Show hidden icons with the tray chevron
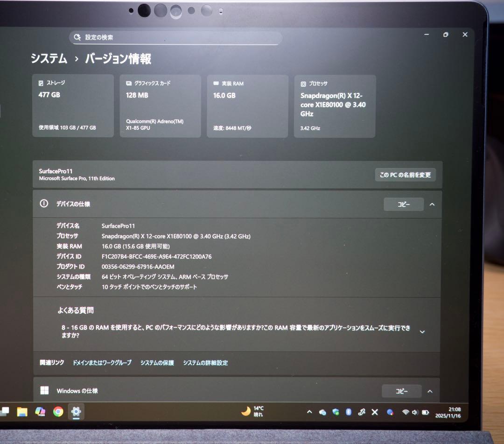This screenshot has height=444, width=504. point(309,412)
